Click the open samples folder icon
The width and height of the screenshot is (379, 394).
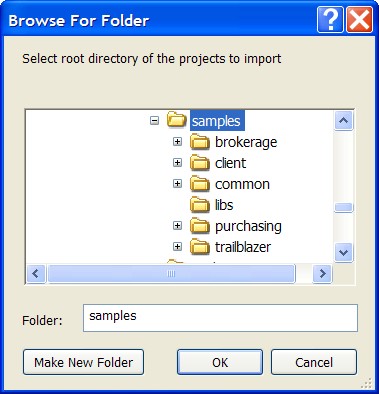[x=177, y=120]
